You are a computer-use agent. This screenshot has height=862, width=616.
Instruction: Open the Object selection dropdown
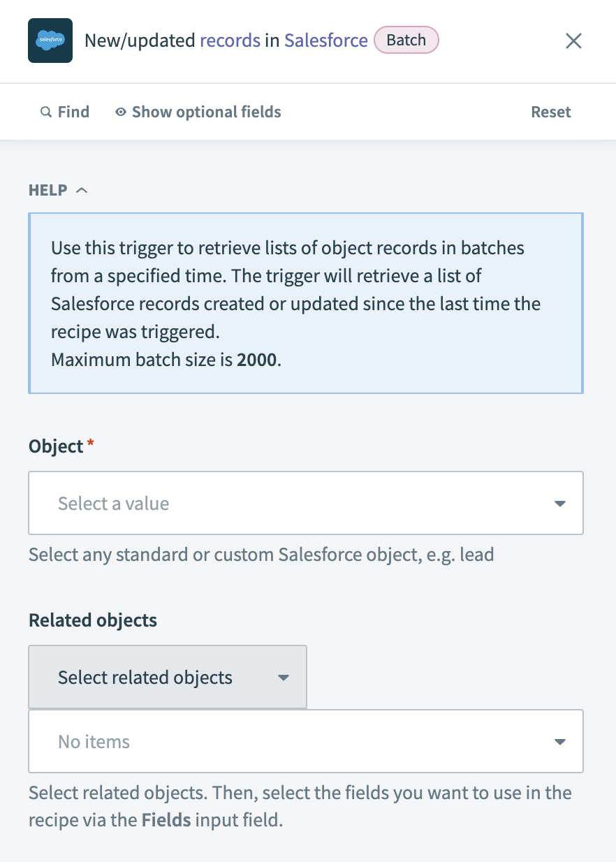pos(306,503)
